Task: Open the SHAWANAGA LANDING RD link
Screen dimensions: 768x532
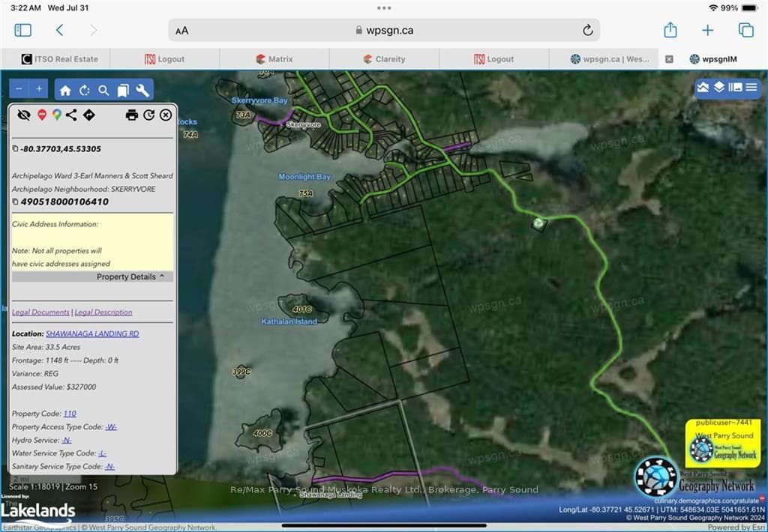Action: pos(92,333)
